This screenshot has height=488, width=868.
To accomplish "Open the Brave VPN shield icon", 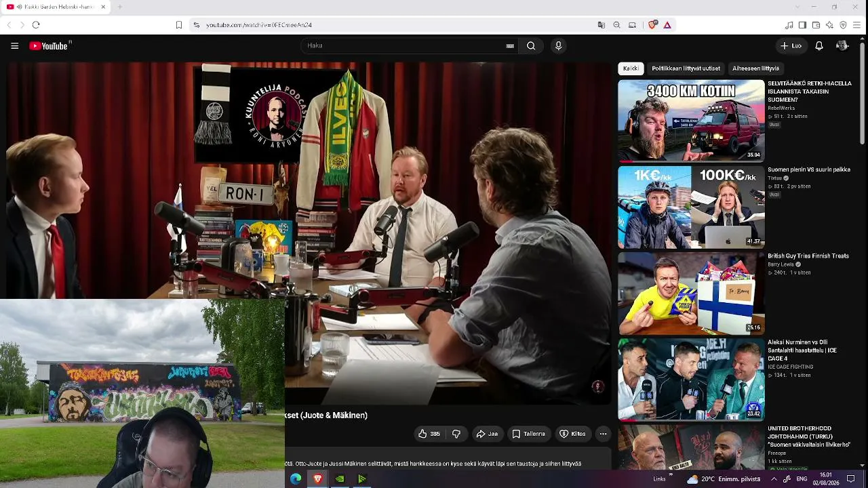I will 843,25.
